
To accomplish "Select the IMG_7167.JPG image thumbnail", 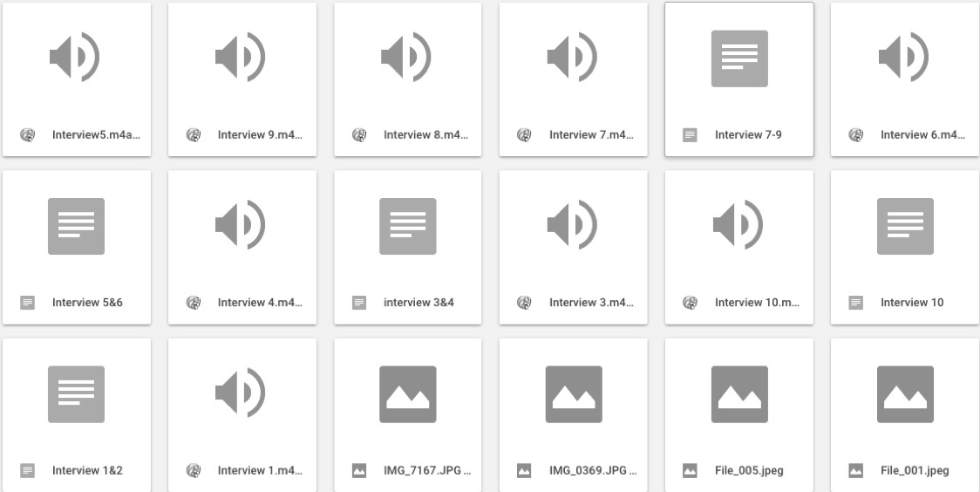I will coord(407,394).
